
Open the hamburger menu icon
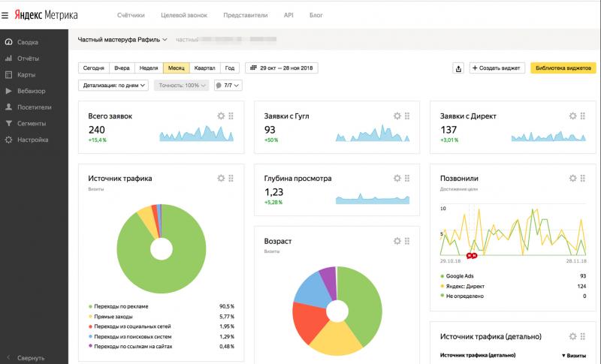(x=5, y=16)
